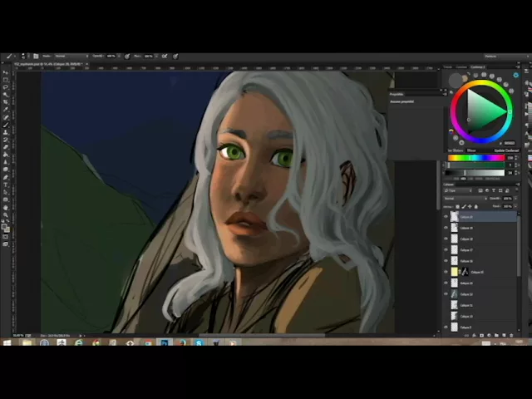532x399 pixels.
Task: Select the Lasso tool
Action: (x=6, y=87)
